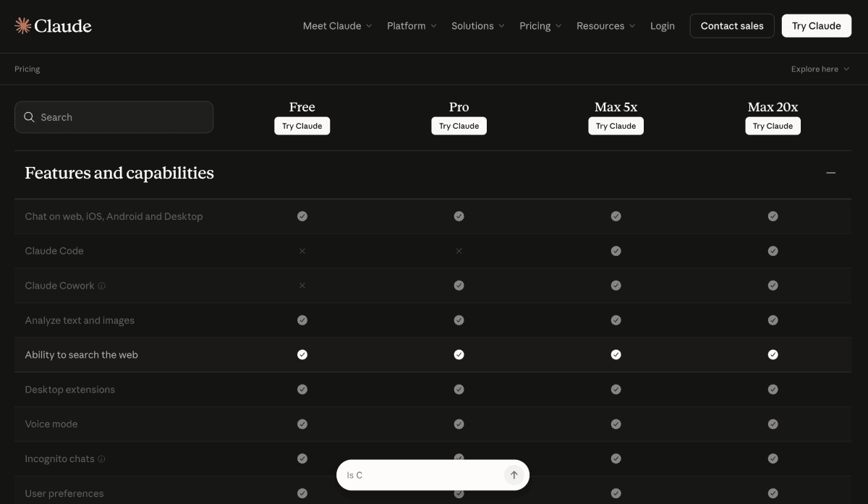The height and width of the screenshot is (504, 868).
Task: Click the Contact sales button
Action: tap(732, 26)
